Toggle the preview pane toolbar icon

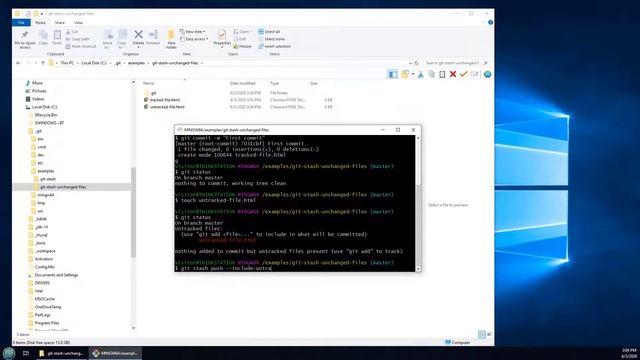(393, 74)
